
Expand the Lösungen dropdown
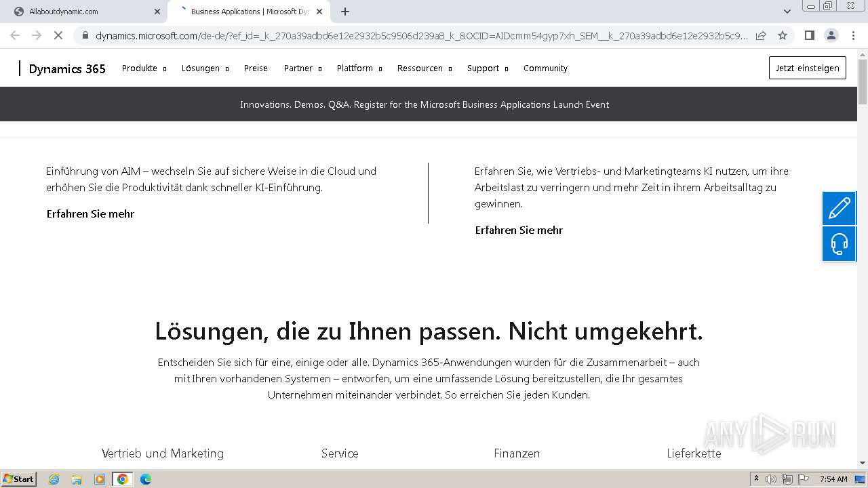[205, 68]
